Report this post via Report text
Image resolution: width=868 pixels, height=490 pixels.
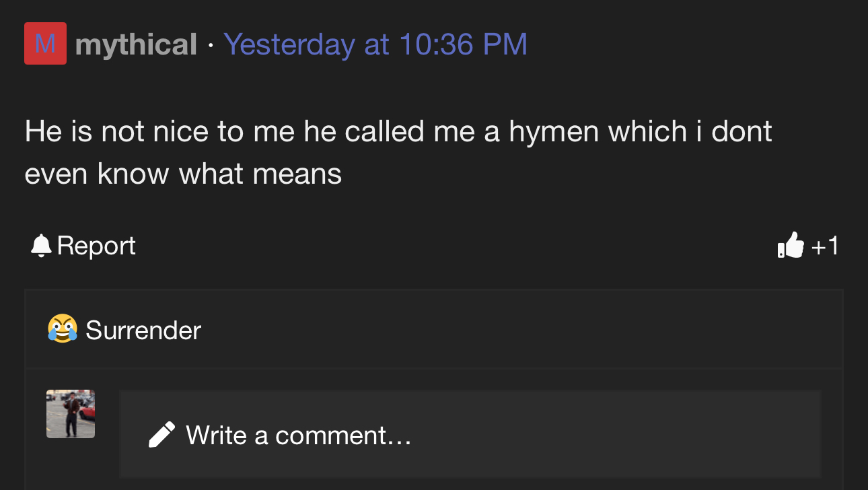point(96,246)
